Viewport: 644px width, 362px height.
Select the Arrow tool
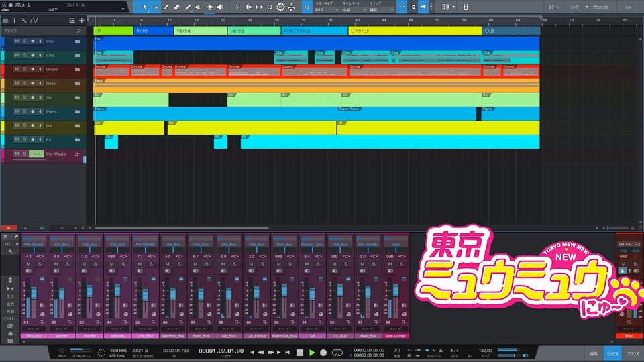point(145,7)
